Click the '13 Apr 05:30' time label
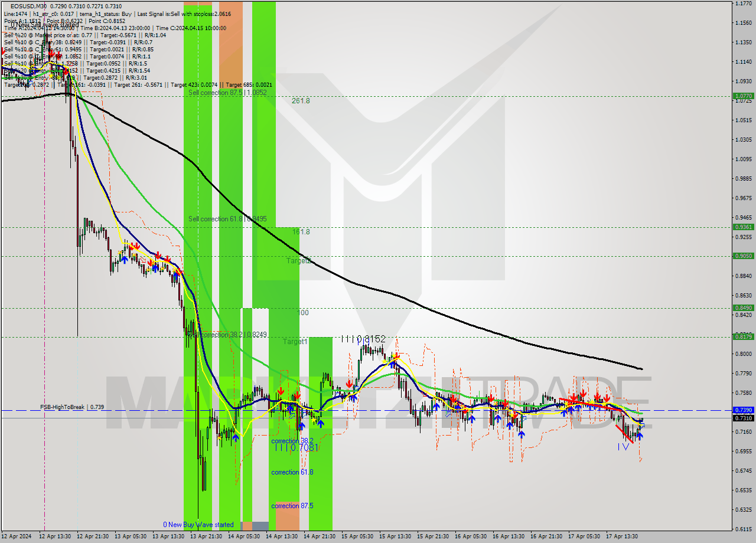Viewport: 756px width, 543px height. click(x=130, y=537)
